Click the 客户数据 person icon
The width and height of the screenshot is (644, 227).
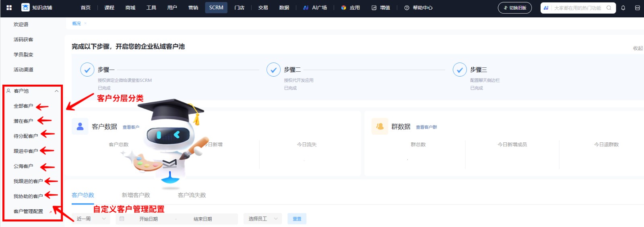(x=80, y=126)
